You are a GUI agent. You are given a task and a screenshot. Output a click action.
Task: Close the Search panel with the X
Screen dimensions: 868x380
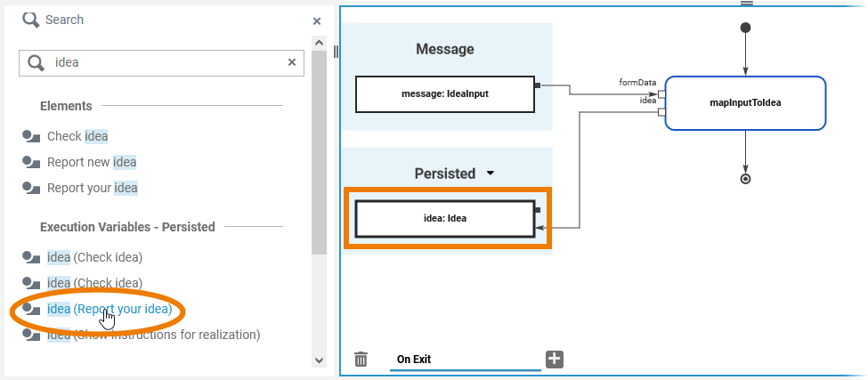[x=317, y=20]
